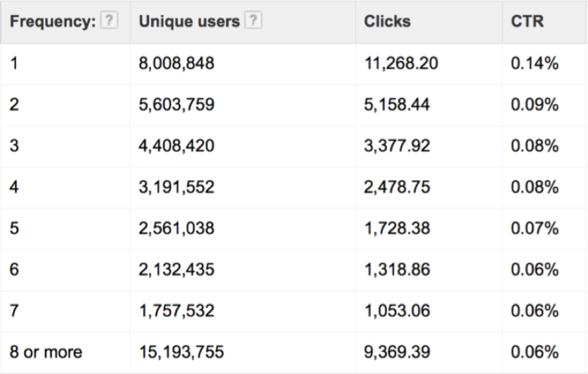This screenshot has height=374, width=588.
Task: Select clicks value 1,318.86
Action: (x=397, y=269)
